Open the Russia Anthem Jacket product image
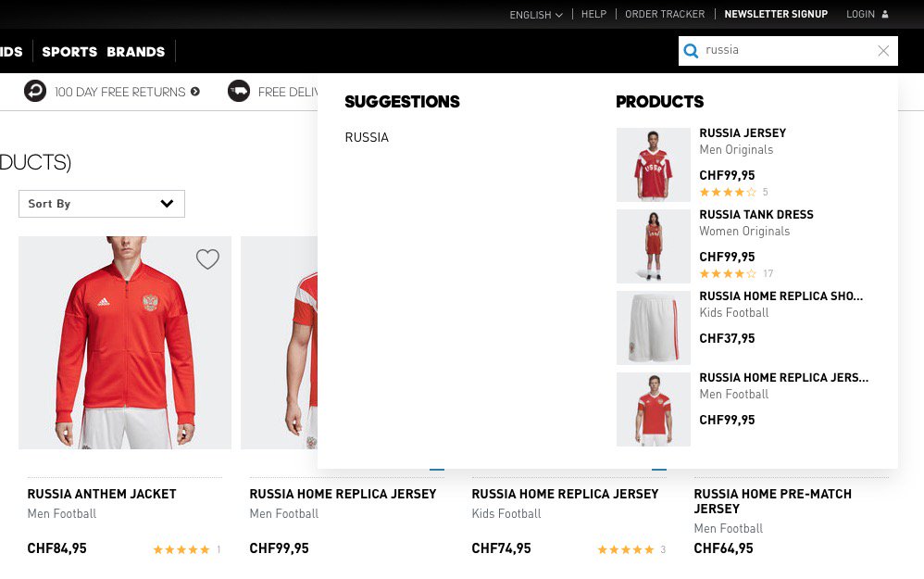 pos(125,343)
